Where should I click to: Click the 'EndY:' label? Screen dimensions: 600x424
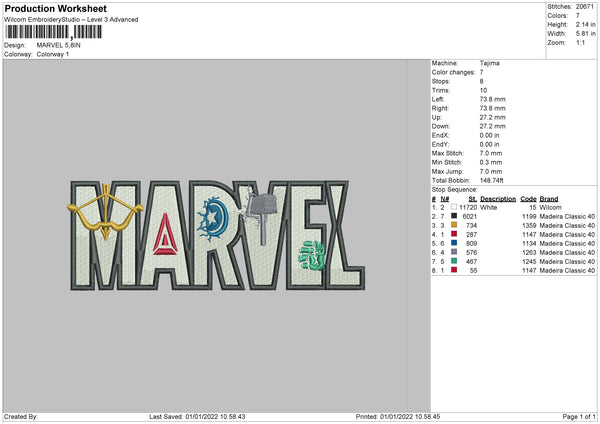coord(440,144)
